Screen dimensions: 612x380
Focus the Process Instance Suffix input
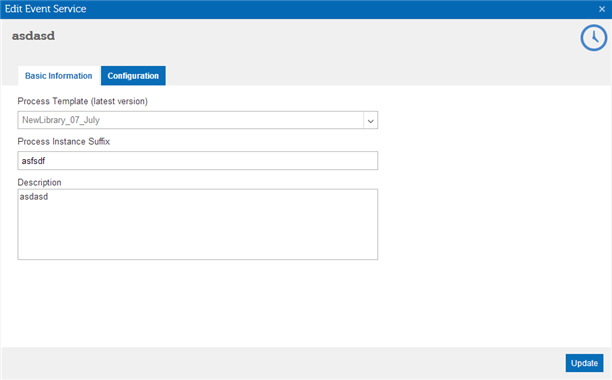(x=197, y=161)
